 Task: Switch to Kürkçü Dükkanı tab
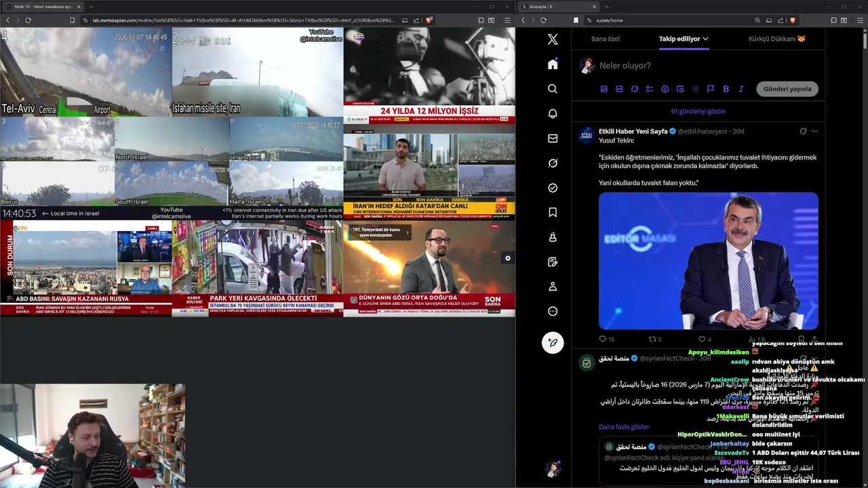click(777, 39)
